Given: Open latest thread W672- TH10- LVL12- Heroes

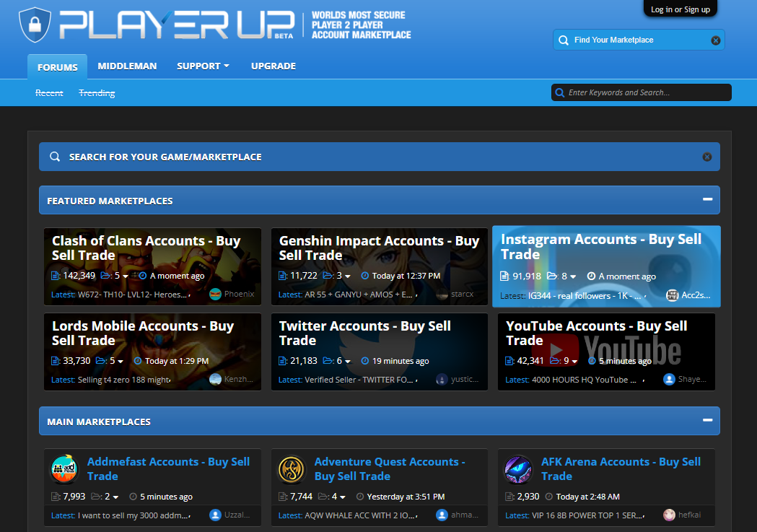Looking at the screenshot, I should [132, 295].
